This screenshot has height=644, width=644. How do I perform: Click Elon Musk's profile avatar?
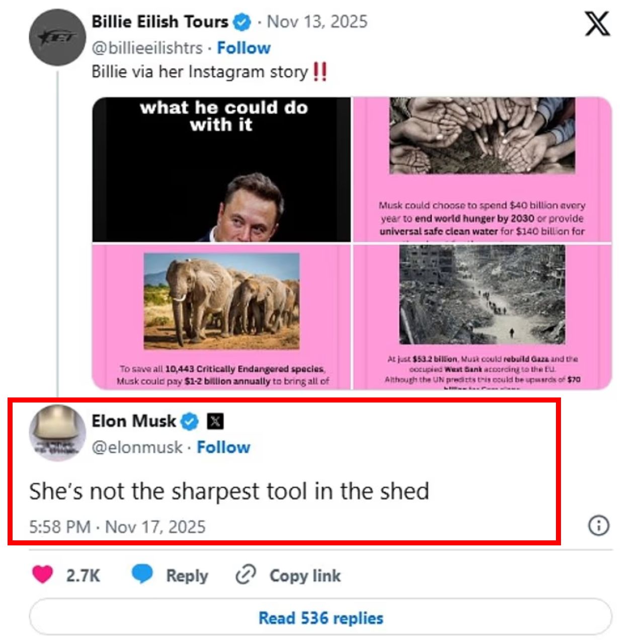click(x=57, y=433)
